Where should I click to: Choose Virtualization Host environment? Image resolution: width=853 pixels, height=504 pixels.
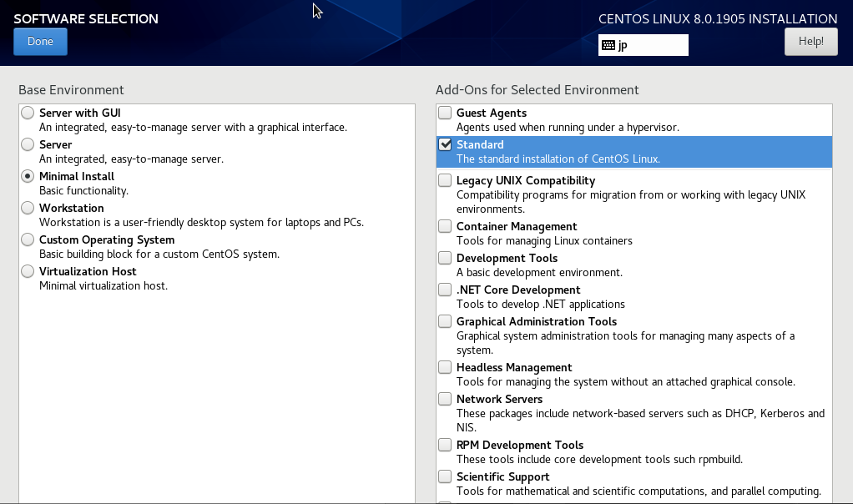tap(28, 271)
